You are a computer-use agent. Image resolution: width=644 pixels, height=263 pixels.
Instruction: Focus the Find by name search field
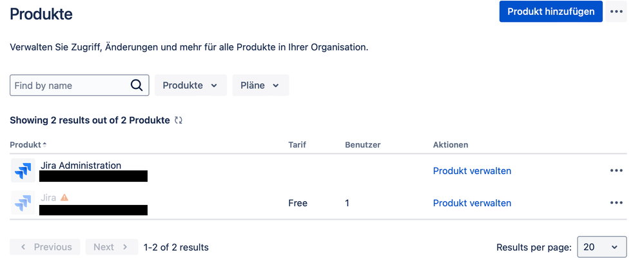click(x=79, y=86)
